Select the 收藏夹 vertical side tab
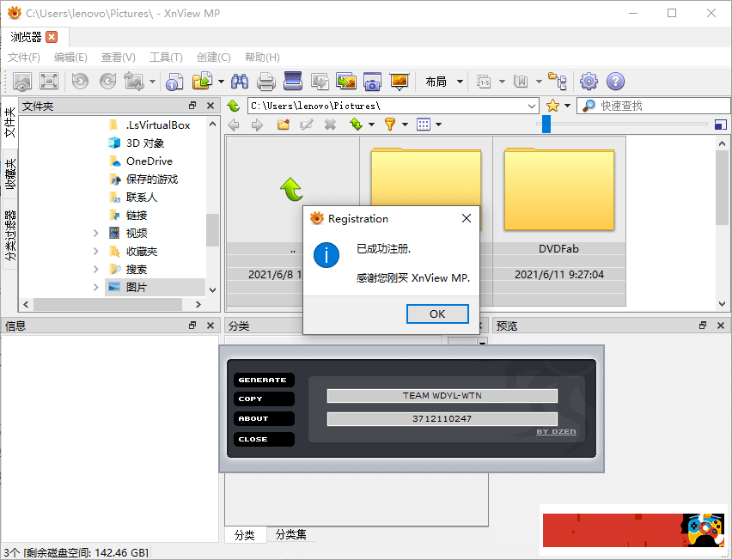Image resolution: width=732 pixels, height=560 pixels. [10, 174]
